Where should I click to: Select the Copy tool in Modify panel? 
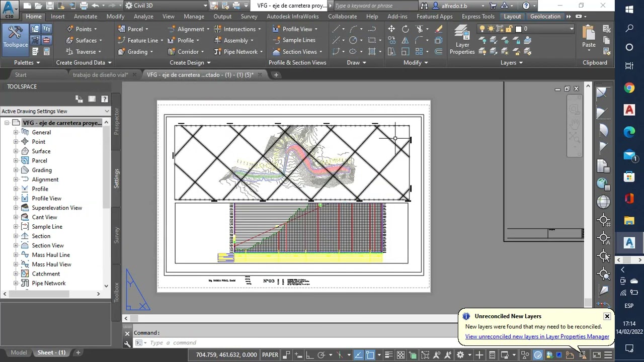click(x=391, y=40)
